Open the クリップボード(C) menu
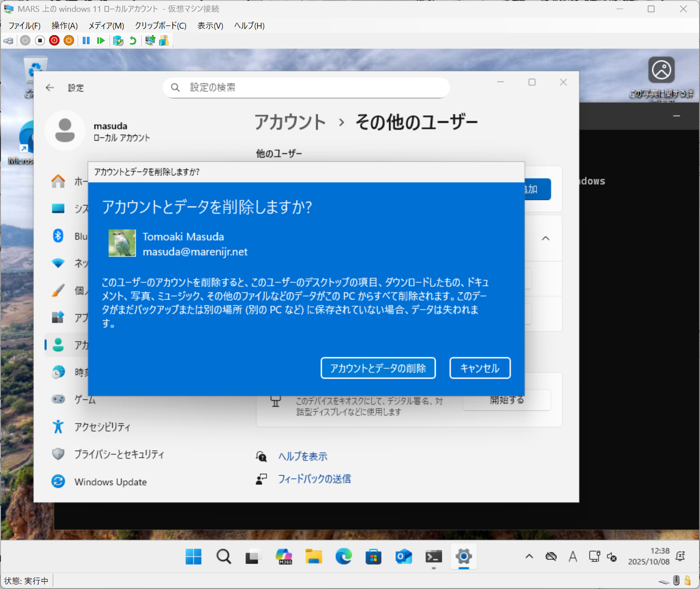700x589 pixels. (160, 25)
